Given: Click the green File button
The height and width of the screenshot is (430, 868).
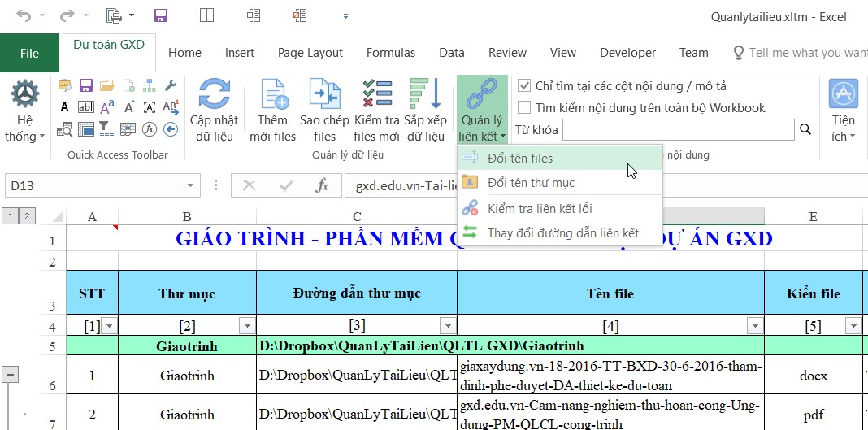Looking at the screenshot, I should pos(29,54).
